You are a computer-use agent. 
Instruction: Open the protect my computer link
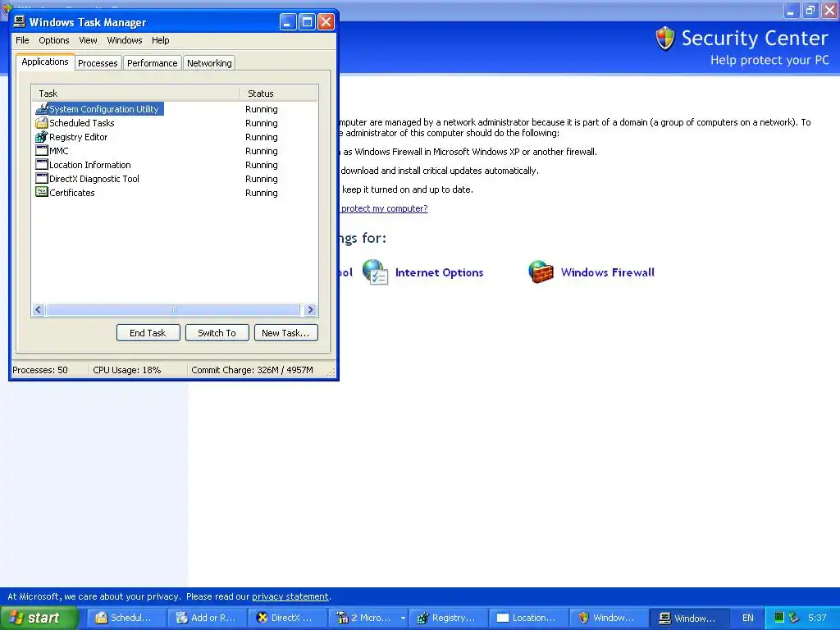[384, 208]
